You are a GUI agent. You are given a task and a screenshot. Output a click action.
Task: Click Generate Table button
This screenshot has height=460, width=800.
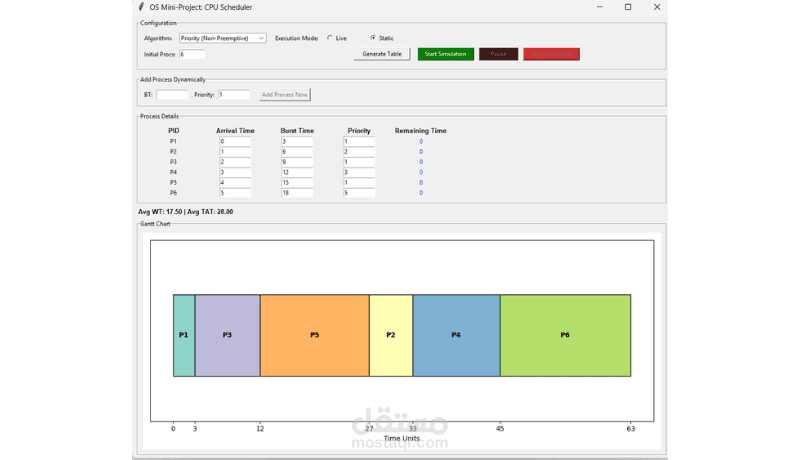(x=382, y=54)
